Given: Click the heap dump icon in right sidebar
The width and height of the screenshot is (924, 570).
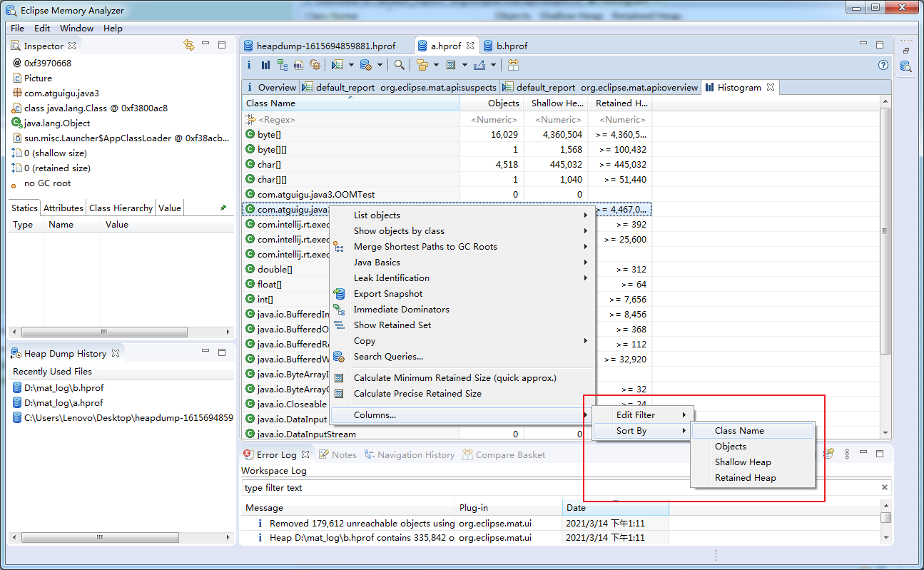Looking at the screenshot, I should [905, 66].
